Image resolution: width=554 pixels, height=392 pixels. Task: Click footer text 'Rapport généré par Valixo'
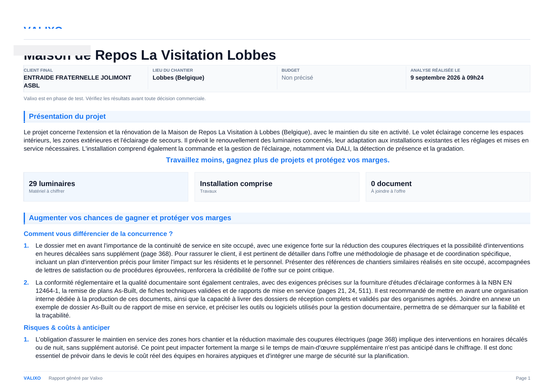click(x=75, y=378)
